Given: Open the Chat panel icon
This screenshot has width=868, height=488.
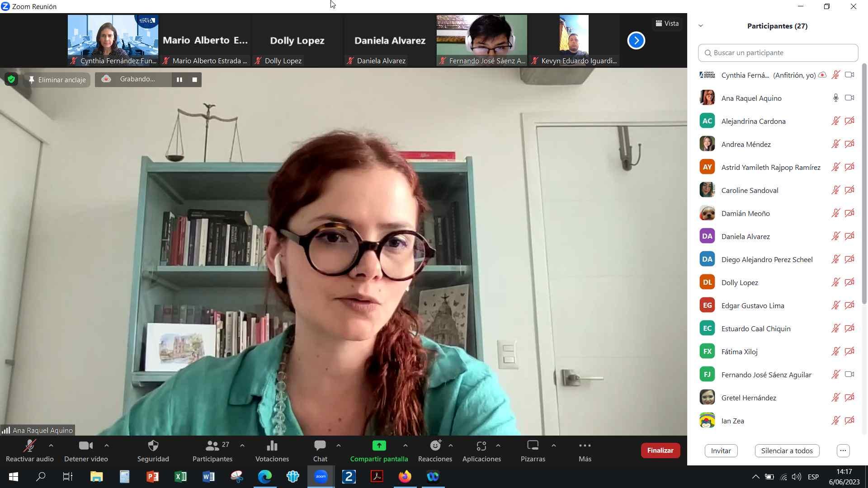Looking at the screenshot, I should pos(320,446).
